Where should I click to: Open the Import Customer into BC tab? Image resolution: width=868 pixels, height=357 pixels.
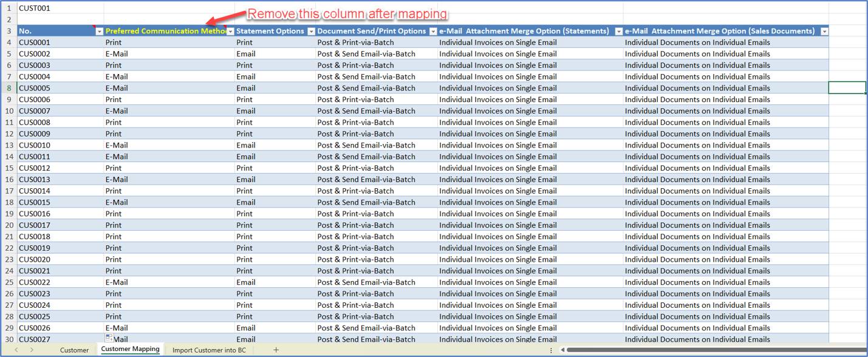(209, 350)
